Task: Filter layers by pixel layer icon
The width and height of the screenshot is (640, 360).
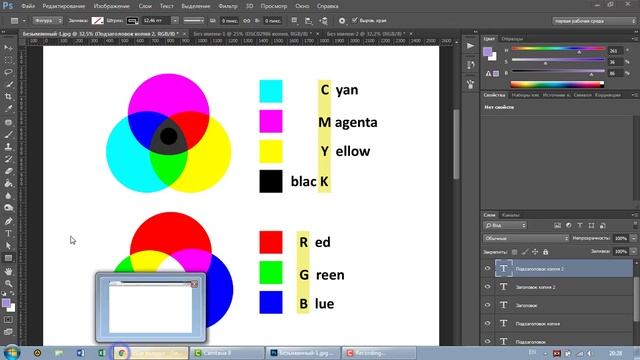Action: point(557,225)
